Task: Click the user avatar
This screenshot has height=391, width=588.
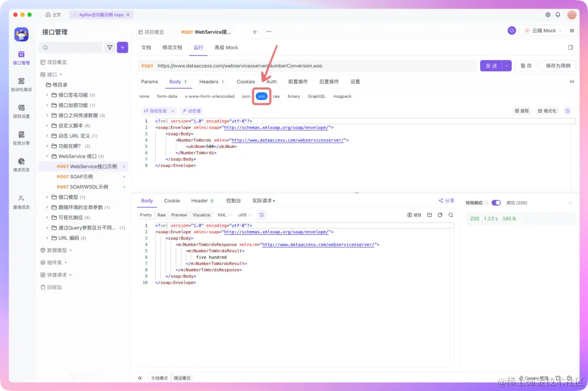Action: [x=572, y=15]
